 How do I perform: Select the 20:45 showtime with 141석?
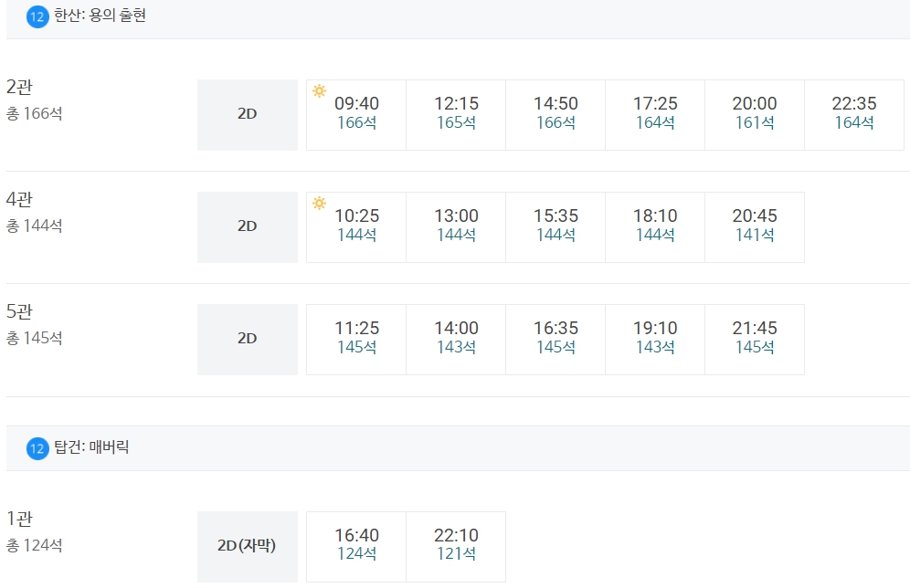[755, 226]
